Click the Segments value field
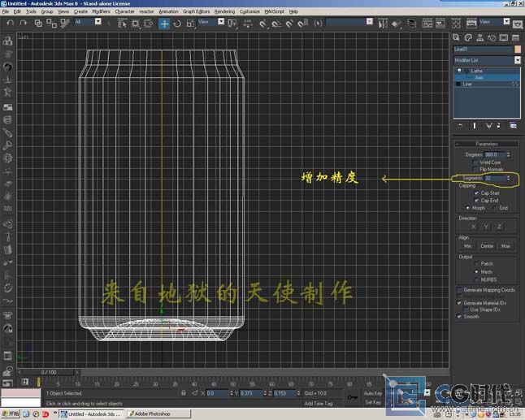 [x=493, y=178]
